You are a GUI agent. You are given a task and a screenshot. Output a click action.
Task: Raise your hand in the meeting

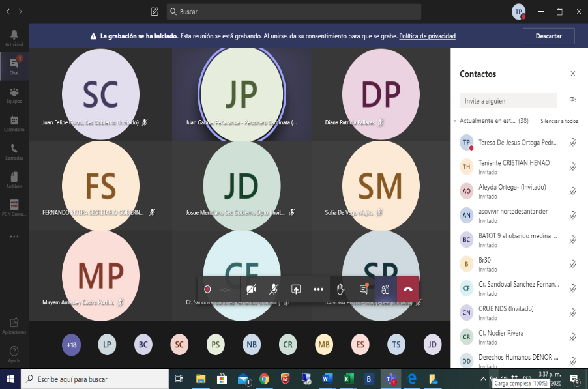(x=340, y=289)
